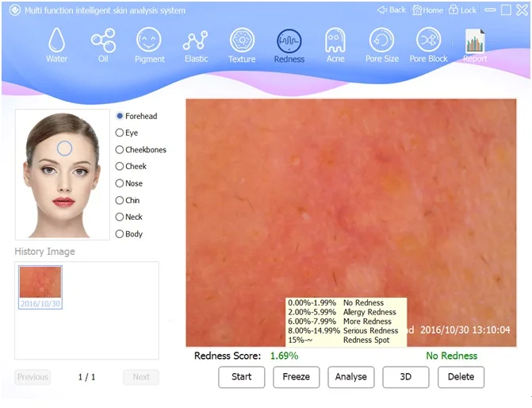This screenshot has height=408, width=532.
Task: Open Home from the title bar
Action: click(x=428, y=10)
